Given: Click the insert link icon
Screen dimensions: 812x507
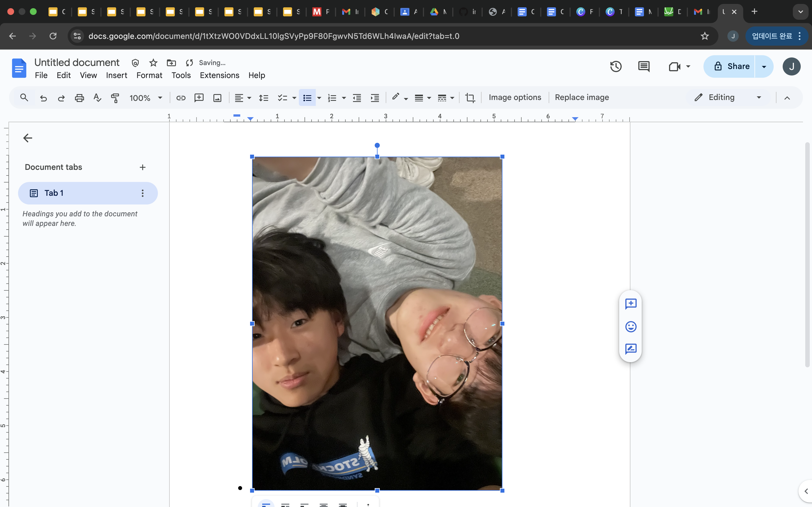Looking at the screenshot, I should click(181, 97).
